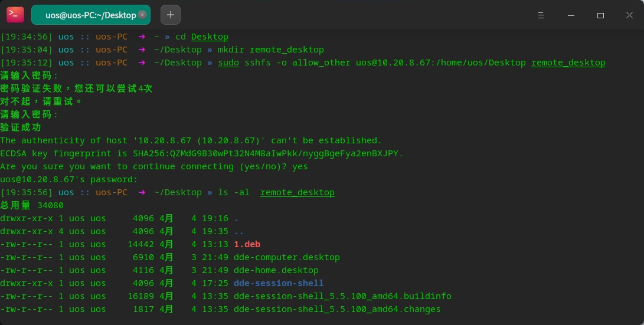Click the dde-home.desktop file entry

(276, 270)
